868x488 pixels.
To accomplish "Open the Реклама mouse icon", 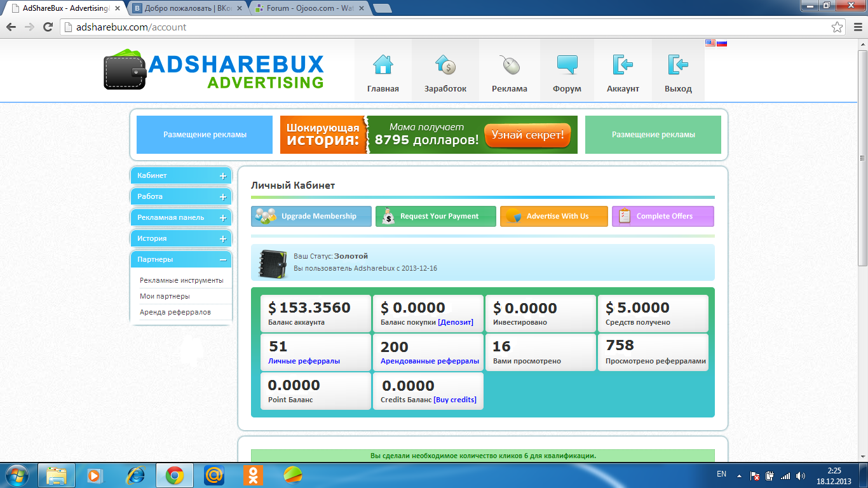I will coord(510,65).
